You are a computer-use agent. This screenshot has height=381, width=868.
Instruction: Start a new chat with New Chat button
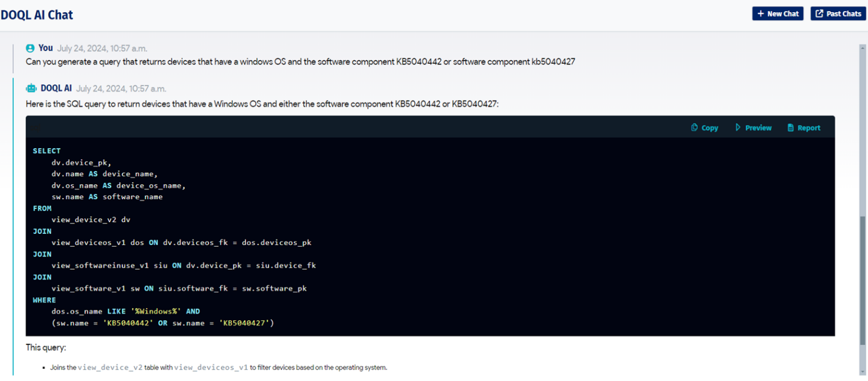point(777,13)
